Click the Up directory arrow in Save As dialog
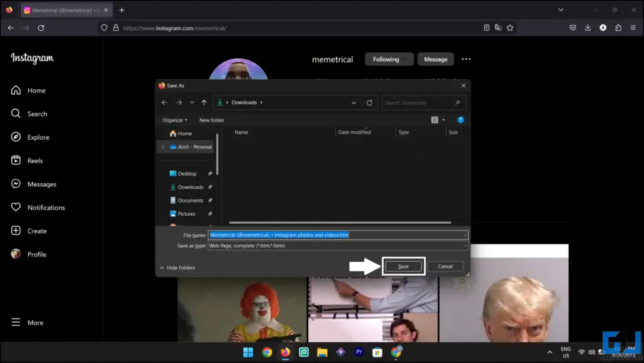Viewport: 644px width, 363px height. [204, 103]
